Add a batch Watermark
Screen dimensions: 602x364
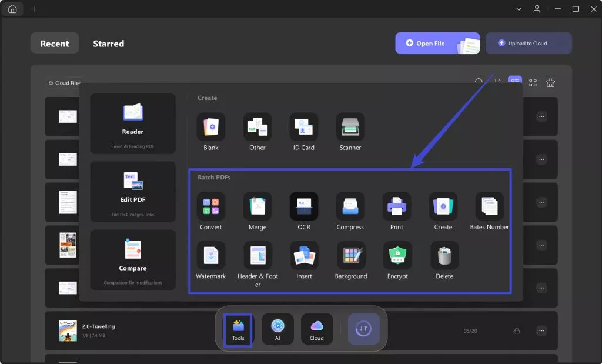point(211,261)
